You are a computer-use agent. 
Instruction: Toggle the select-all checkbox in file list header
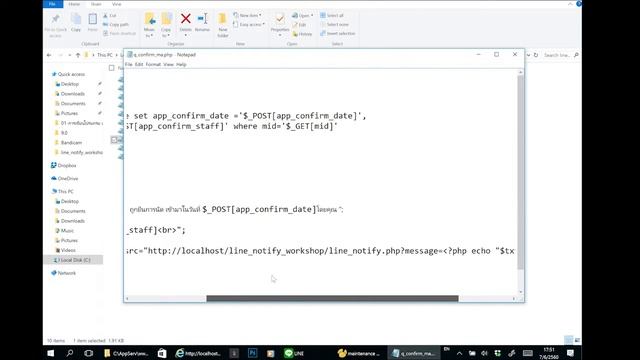[112, 68]
